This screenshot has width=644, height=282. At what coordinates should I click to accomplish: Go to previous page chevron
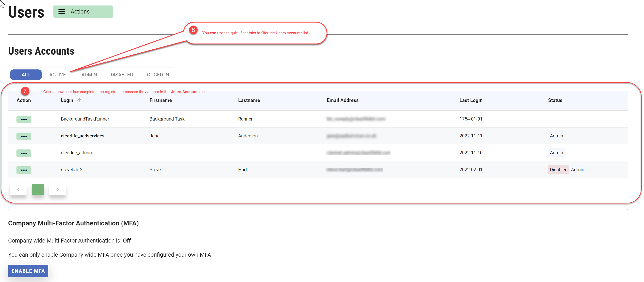(x=18, y=189)
